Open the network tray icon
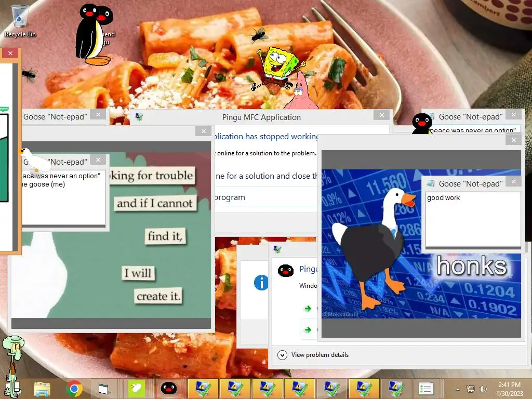The height and width of the screenshot is (399, 532). 471,389
